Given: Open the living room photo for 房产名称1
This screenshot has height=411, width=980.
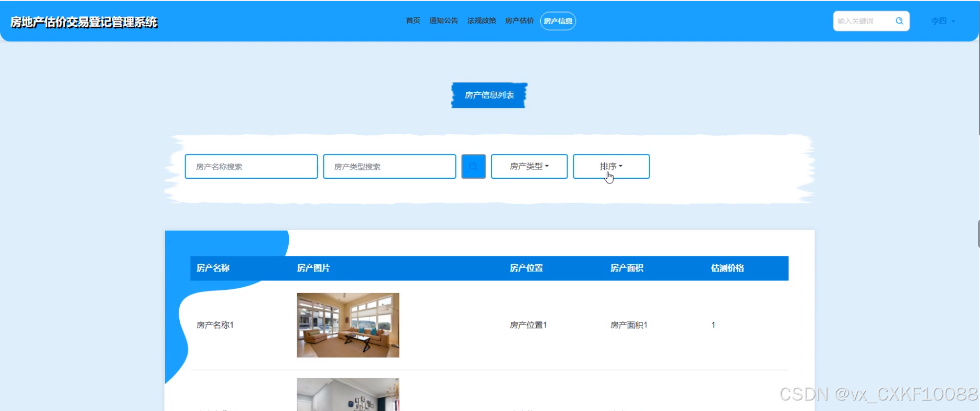Looking at the screenshot, I should point(348,325).
